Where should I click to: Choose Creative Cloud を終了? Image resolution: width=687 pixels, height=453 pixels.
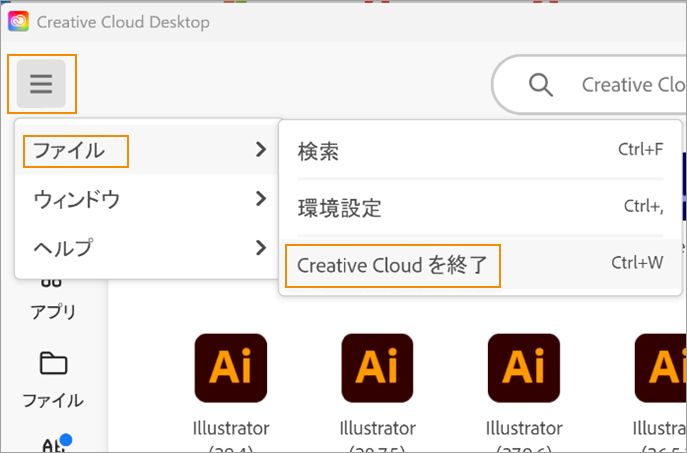point(480,265)
